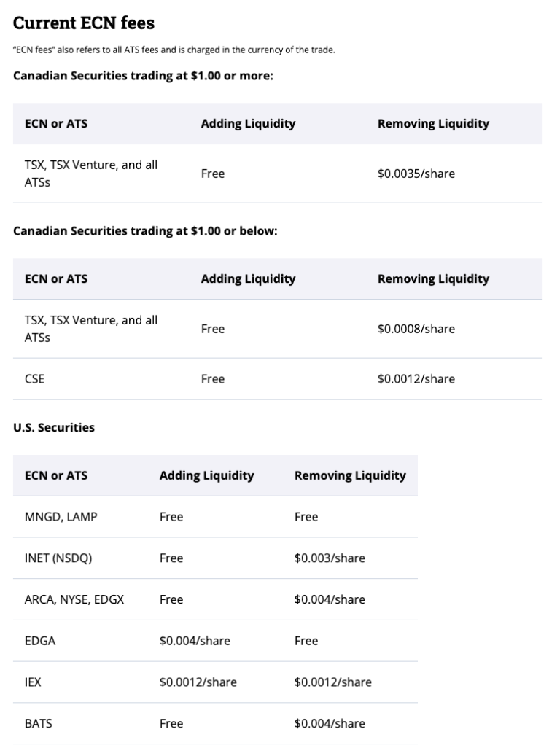560x756 pixels.
Task: Click the "MNGD, LAMP" table row label
Action: pos(61,517)
